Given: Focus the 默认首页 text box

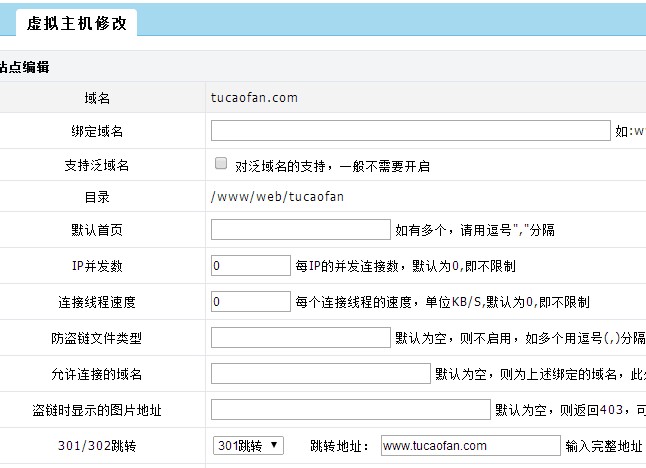Looking at the screenshot, I should point(300,229).
